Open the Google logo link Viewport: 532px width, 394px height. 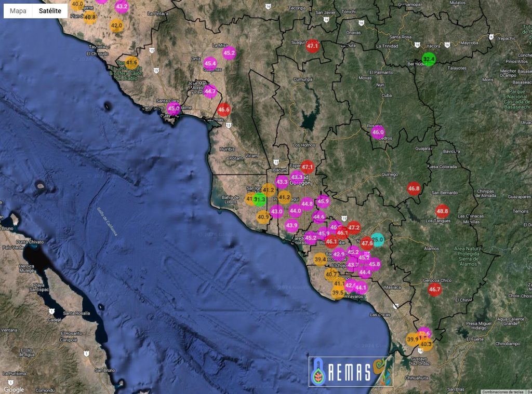click(14, 389)
